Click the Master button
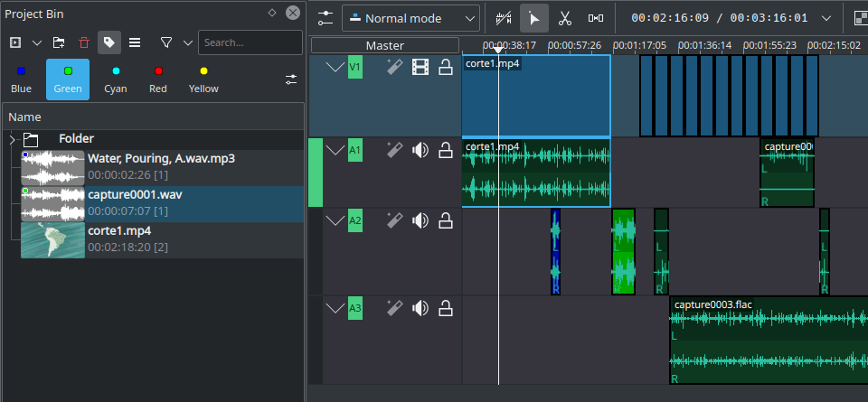This screenshot has width=868, height=402. click(385, 45)
